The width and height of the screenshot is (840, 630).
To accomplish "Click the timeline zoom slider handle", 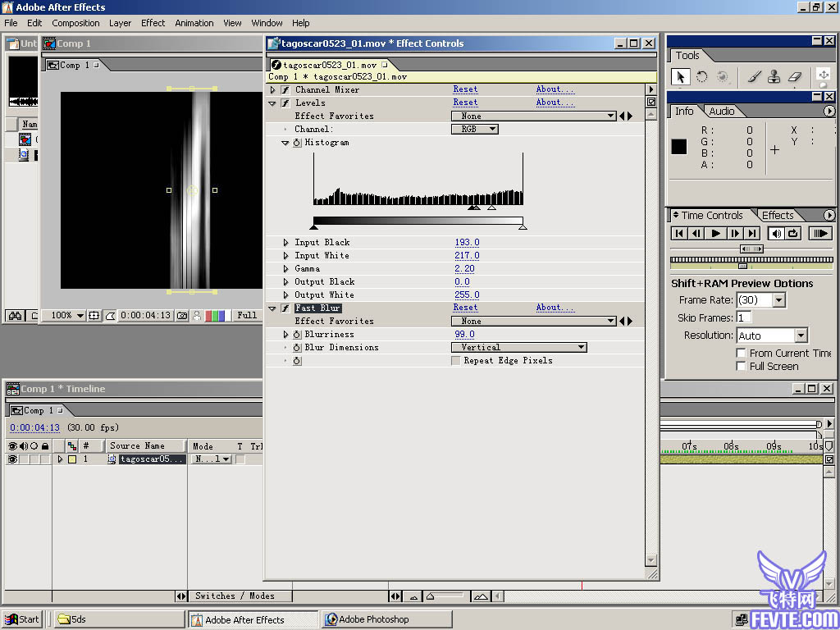I will pos(431,596).
